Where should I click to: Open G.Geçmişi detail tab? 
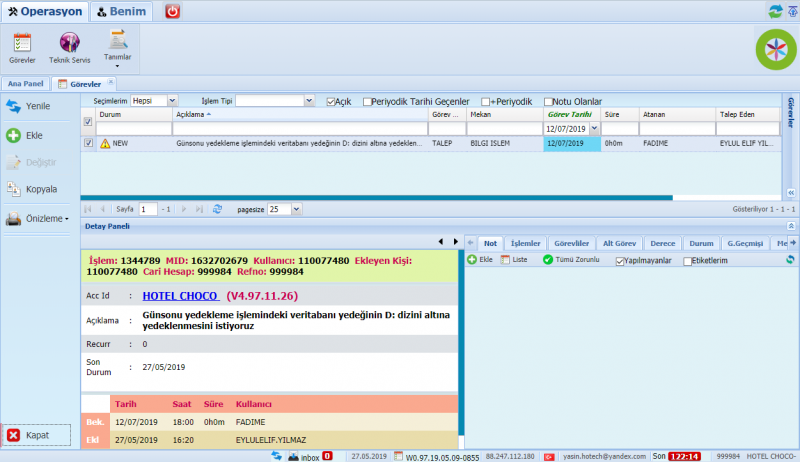coord(745,243)
